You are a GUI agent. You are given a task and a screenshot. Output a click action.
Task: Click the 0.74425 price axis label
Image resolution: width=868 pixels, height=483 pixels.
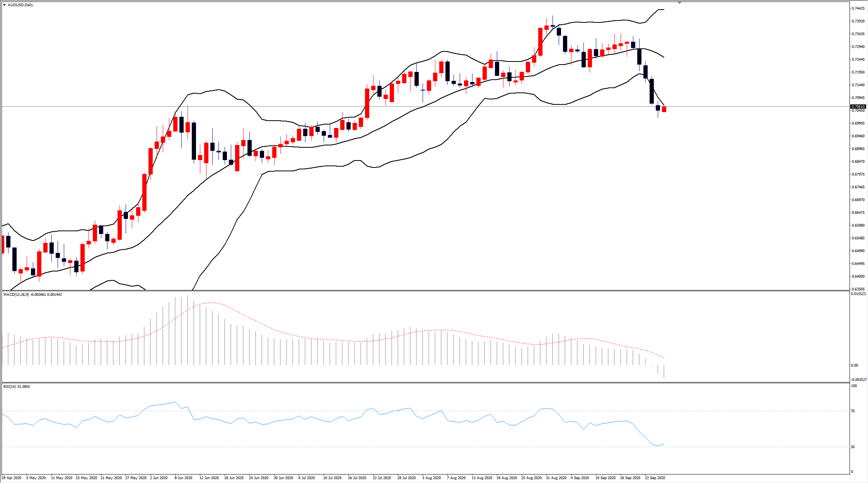857,9
